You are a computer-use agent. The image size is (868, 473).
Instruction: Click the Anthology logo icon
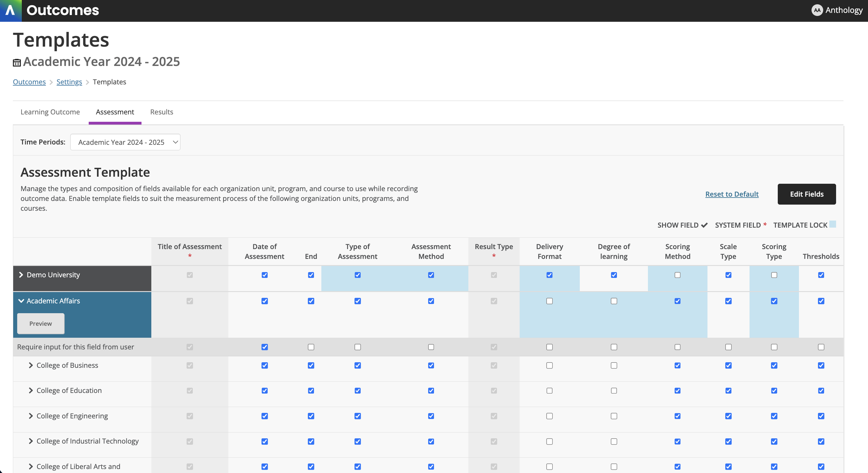[10, 10]
